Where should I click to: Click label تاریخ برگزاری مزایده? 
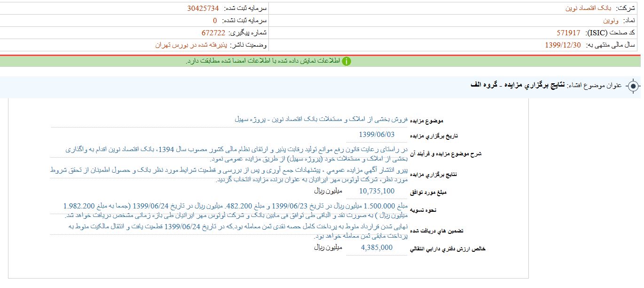coord(434,136)
